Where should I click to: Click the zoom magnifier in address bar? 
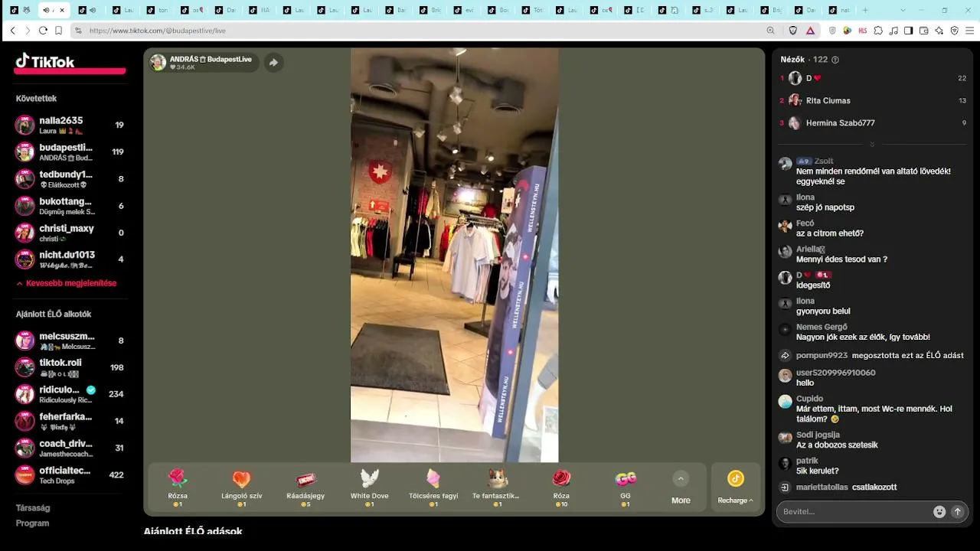click(x=770, y=31)
